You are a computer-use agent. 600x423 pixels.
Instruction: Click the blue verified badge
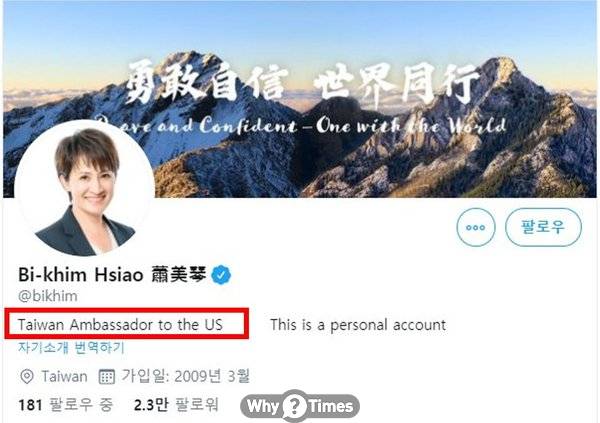point(221,275)
